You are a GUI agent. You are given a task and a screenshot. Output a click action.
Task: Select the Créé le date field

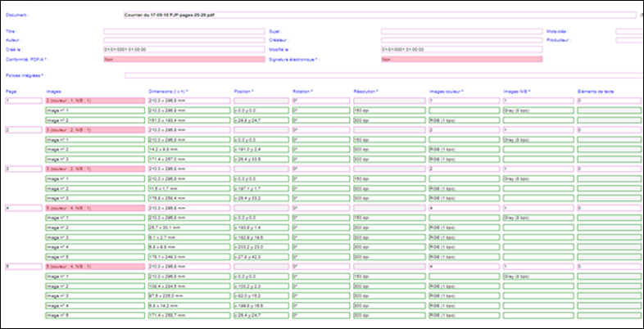(182, 49)
